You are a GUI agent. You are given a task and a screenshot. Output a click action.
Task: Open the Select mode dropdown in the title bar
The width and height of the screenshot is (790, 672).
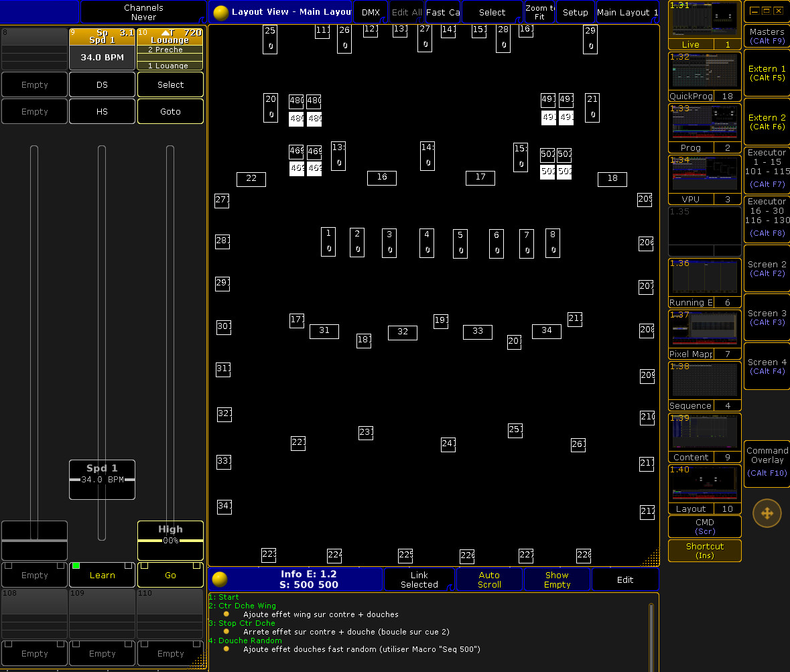[x=492, y=12]
